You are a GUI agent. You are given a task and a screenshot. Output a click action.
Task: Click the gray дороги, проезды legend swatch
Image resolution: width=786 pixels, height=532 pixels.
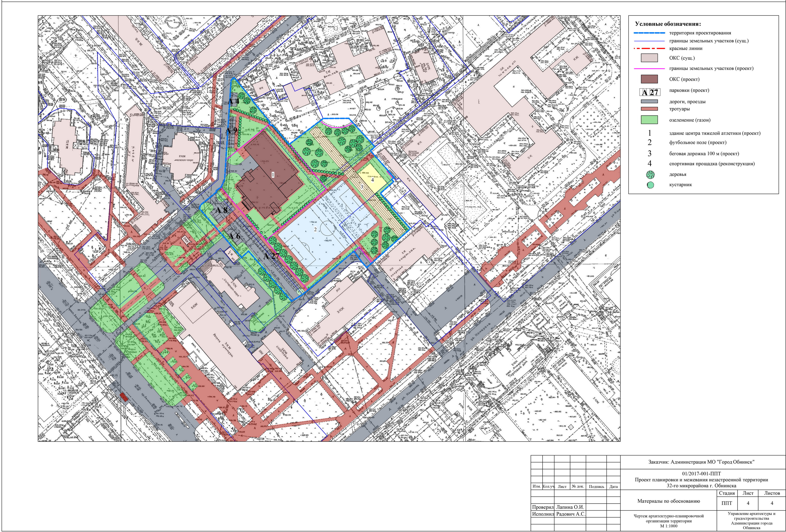[x=649, y=101]
